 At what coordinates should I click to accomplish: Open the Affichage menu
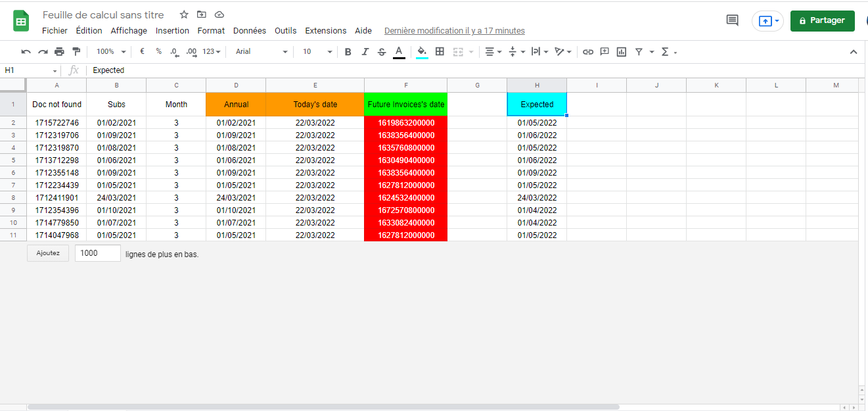pyautogui.click(x=129, y=31)
